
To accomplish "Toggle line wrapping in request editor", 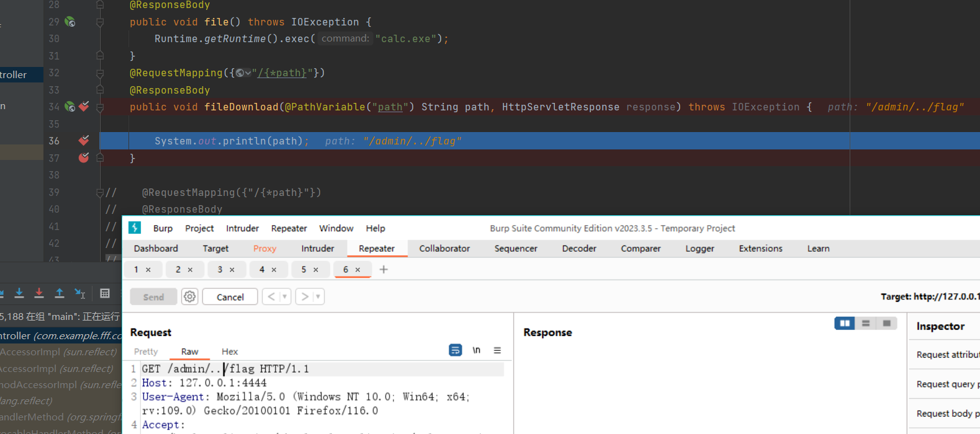I will click(x=455, y=350).
